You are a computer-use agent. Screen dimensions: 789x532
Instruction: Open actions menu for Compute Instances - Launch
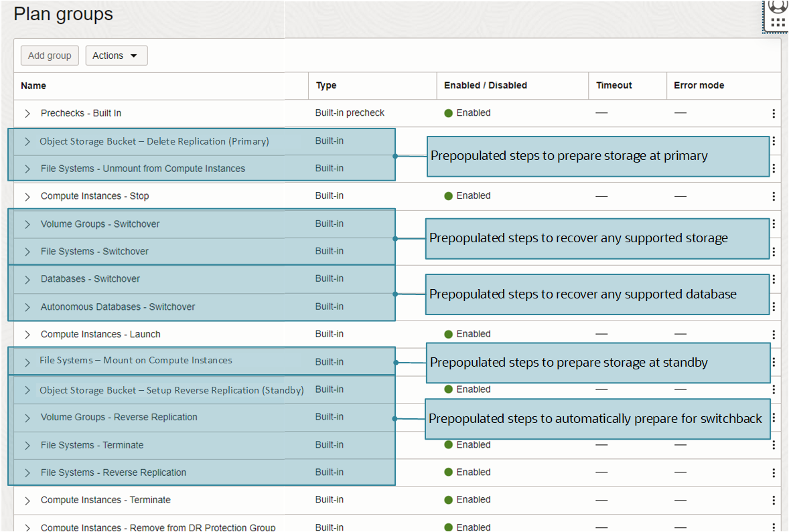pos(774,334)
